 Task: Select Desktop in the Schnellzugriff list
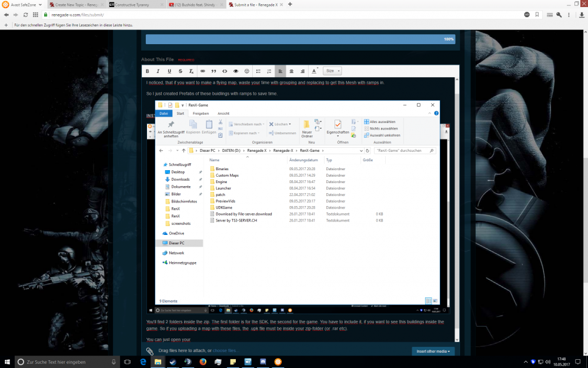[178, 172]
